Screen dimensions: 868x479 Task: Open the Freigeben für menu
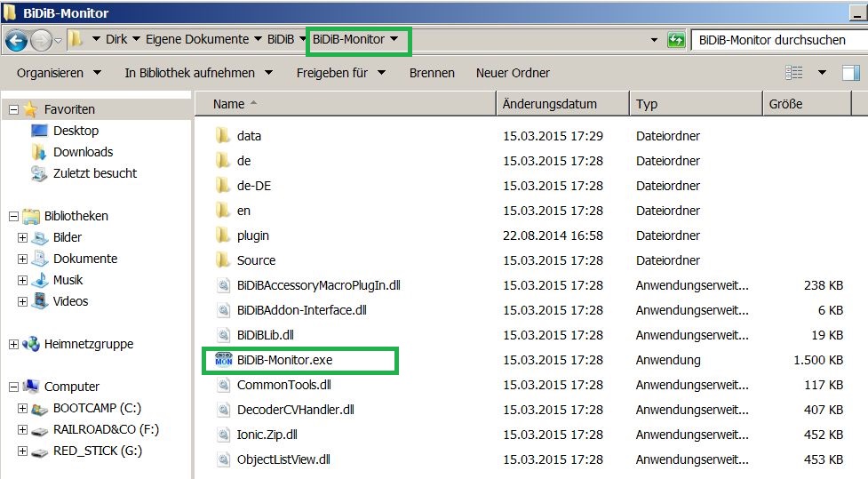coord(341,73)
